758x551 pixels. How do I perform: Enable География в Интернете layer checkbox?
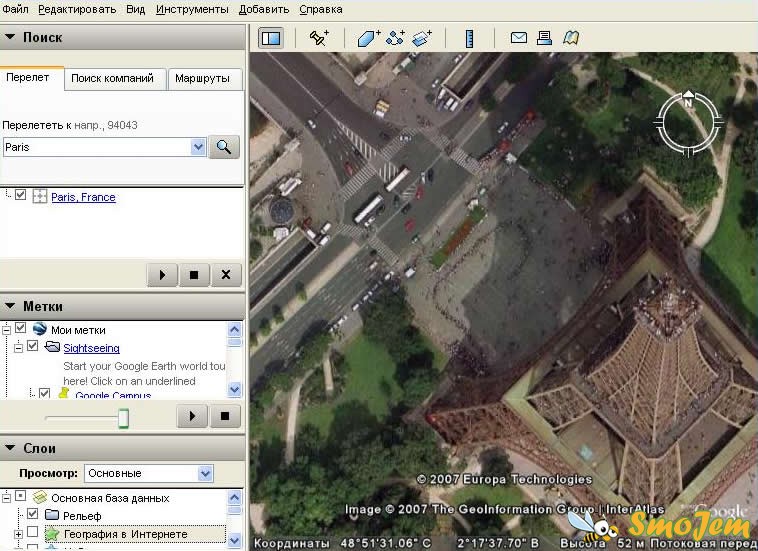tap(32, 532)
